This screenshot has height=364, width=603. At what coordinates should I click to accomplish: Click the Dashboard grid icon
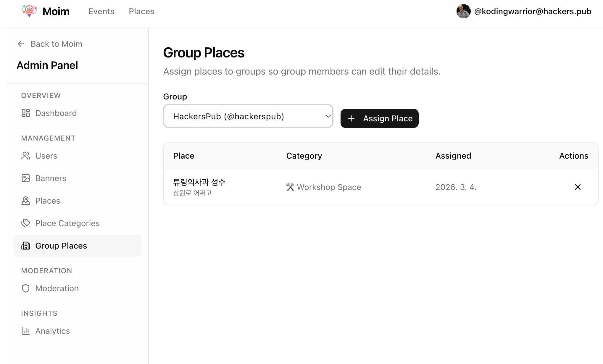pyautogui.click(x=26, y=113)
